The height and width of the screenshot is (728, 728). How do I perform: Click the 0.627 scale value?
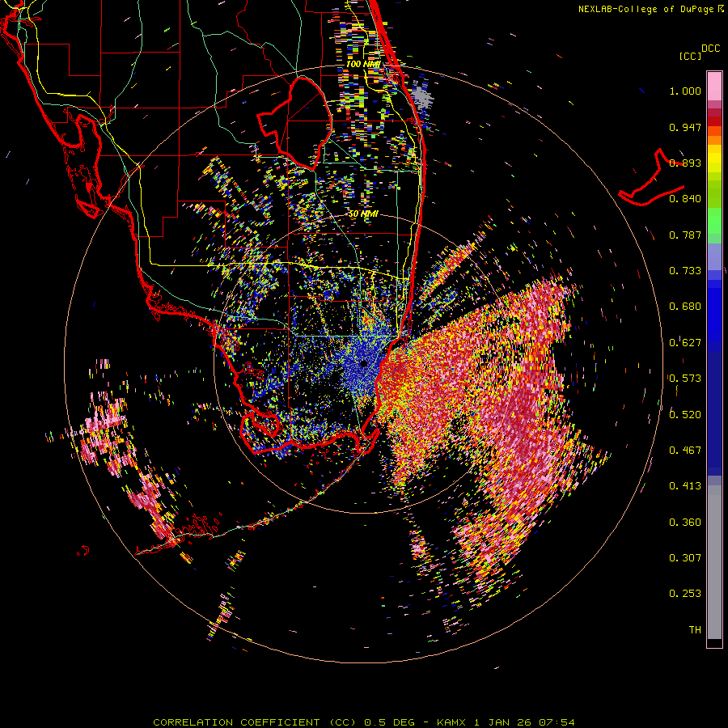[685, 343]
